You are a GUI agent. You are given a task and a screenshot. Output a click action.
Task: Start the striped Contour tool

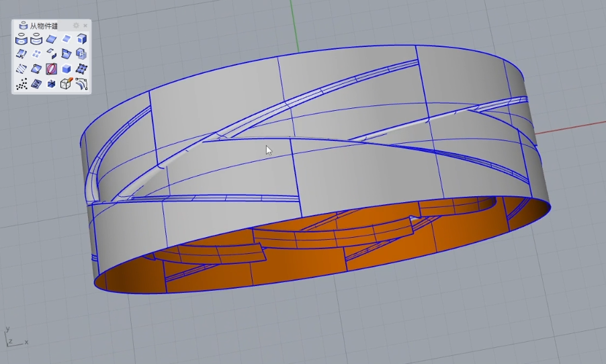pos(21,69)
